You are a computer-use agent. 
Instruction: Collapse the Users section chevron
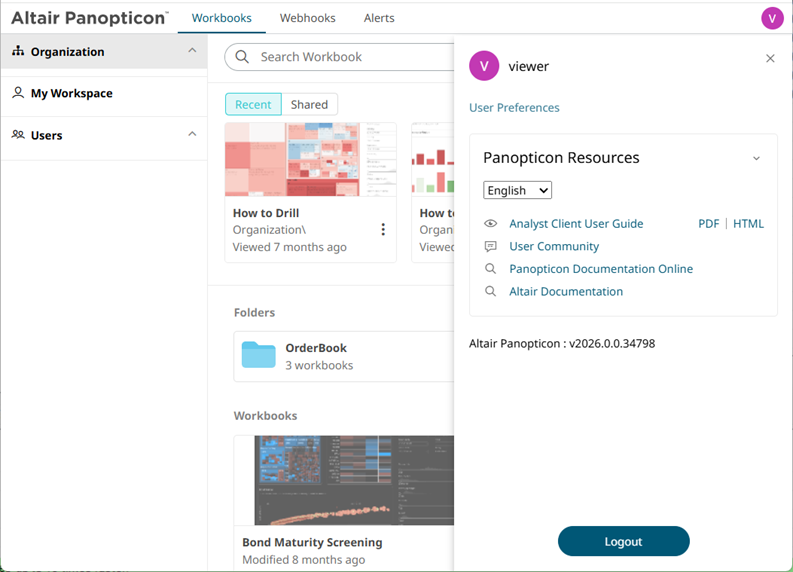(x=192, y=134)
